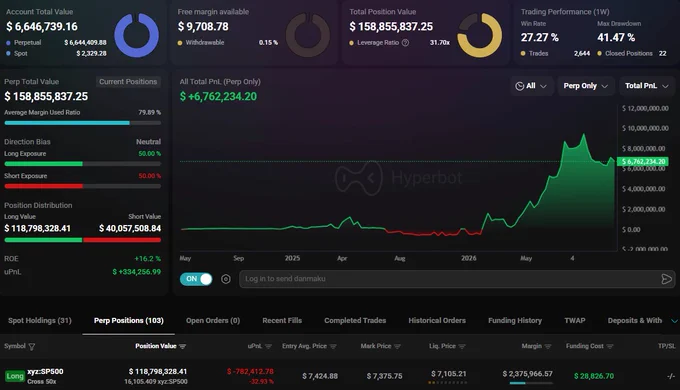
Task: Open the xyz:SP500 symbol link
Action: [45, 372]
